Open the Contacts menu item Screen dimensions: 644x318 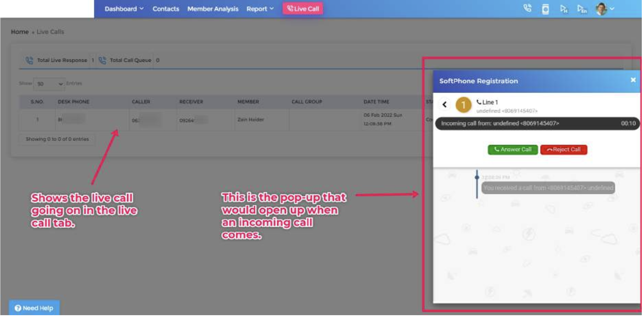[x=166, y=9]
